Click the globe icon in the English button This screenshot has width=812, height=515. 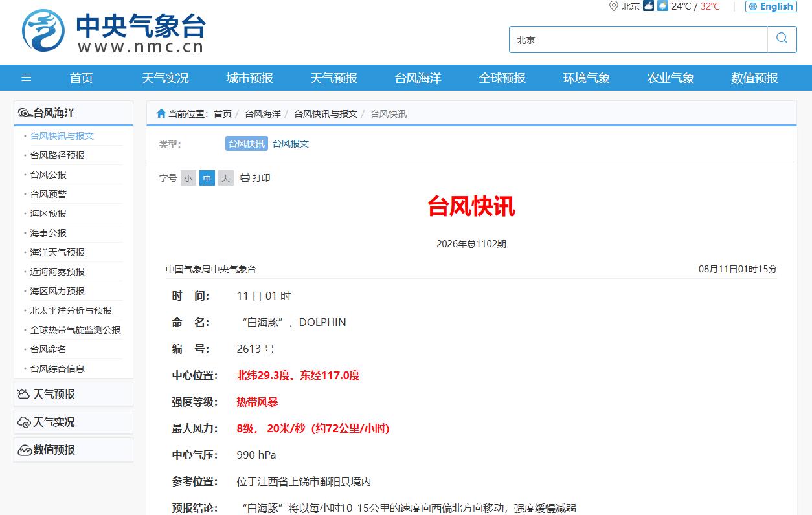pyautogui.click(x=753, y=6)
